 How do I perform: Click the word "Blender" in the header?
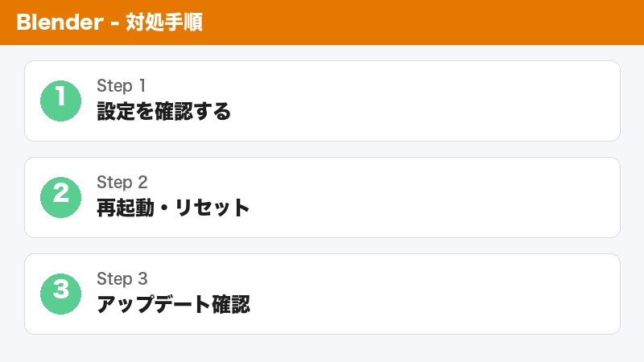56,23
